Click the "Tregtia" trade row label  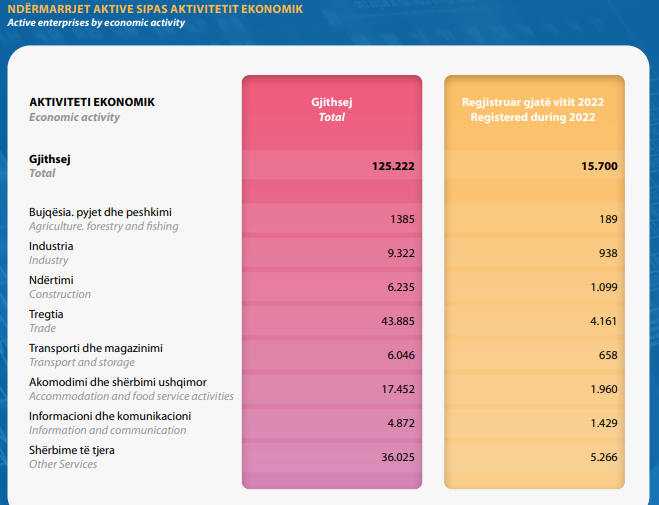pyautogui.click(x=47, y=314)
